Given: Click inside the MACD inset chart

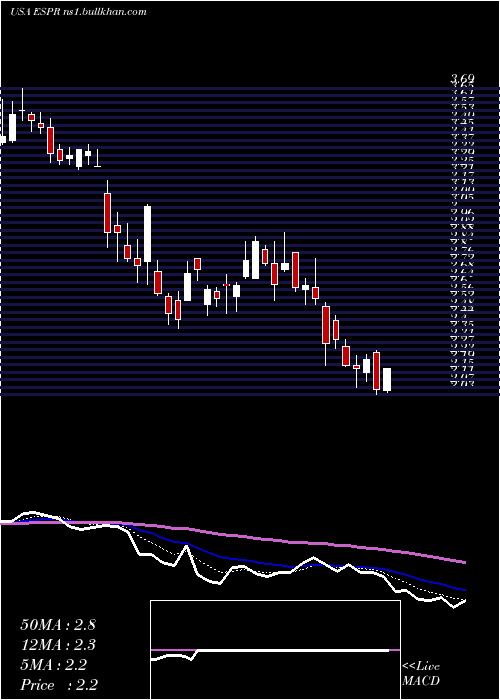Looking at the screenshot, I should [275, 650].
